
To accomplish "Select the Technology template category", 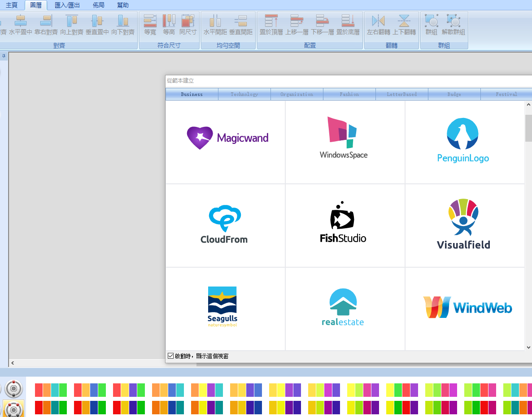I will [x=244, y=94].
